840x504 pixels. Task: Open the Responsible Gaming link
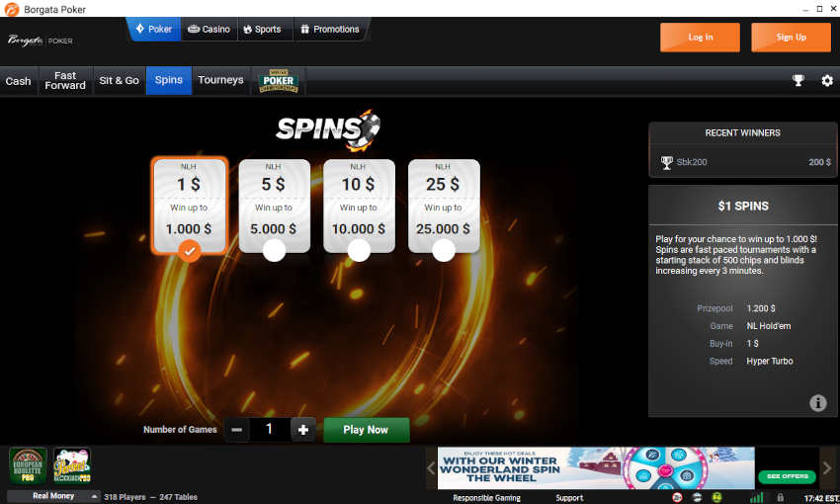(x=486, y=498)
